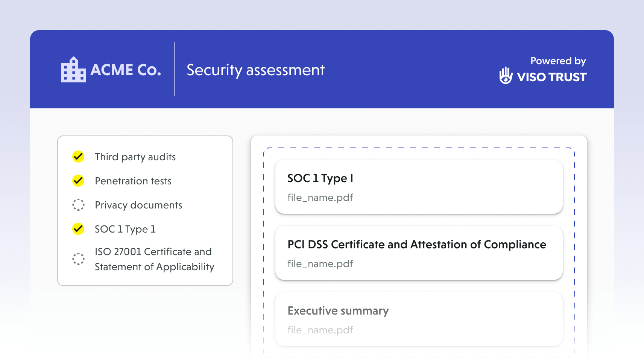Click the ACME Co. building logo icon
The width and height of the screenshot is (644, 362).
[x=74, y=70]
